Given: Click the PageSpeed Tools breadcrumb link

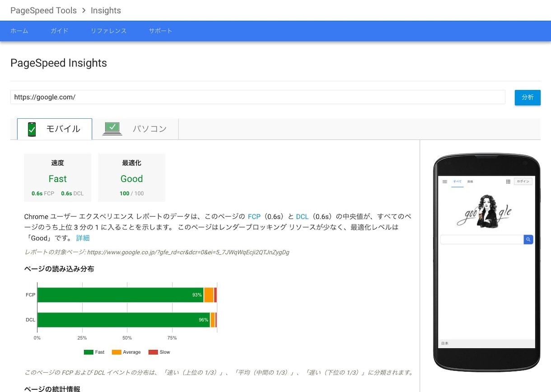Looking at the screenshot, I should click(44, 10).
